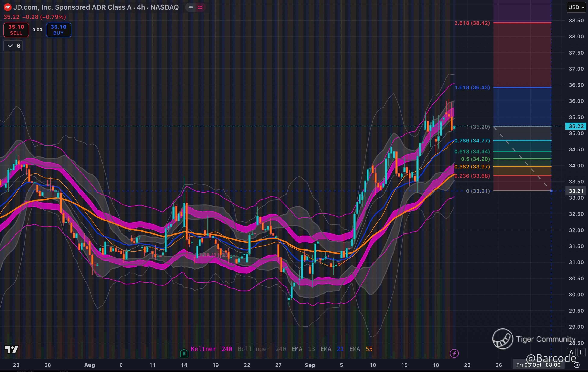Click the Fri 03 Oct 08:00 date label
This screenshot has width=588, height=372.
coord(538,365)
